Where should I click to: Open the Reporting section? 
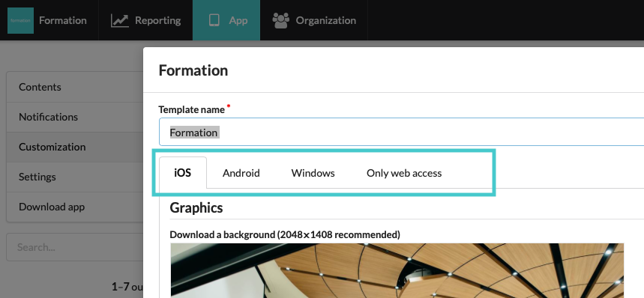click(145, 20)
